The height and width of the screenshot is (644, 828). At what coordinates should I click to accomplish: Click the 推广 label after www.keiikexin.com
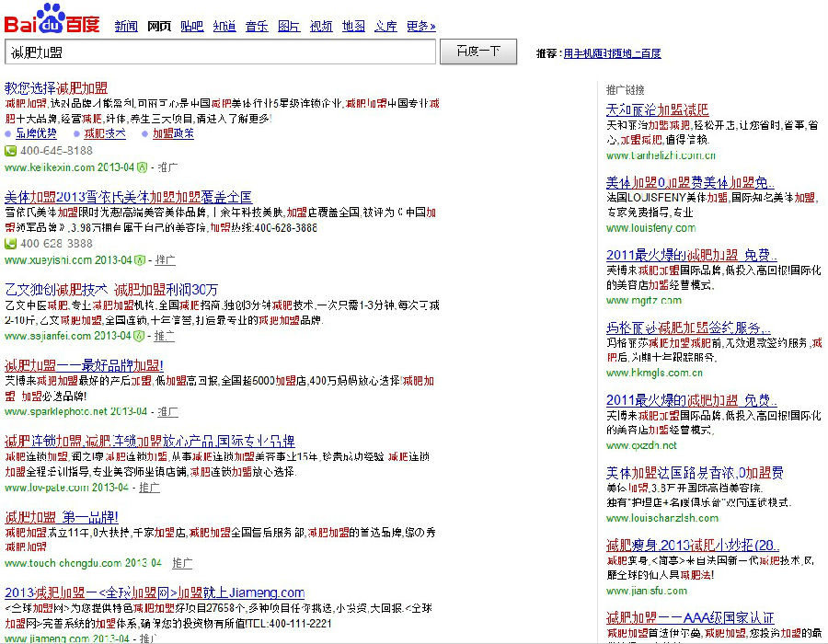click(x=168, y=167)
